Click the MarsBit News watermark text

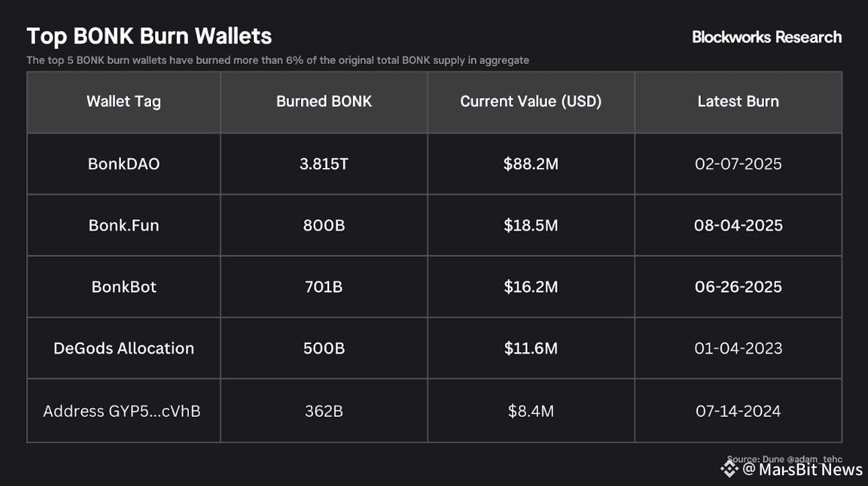point(802,469)
